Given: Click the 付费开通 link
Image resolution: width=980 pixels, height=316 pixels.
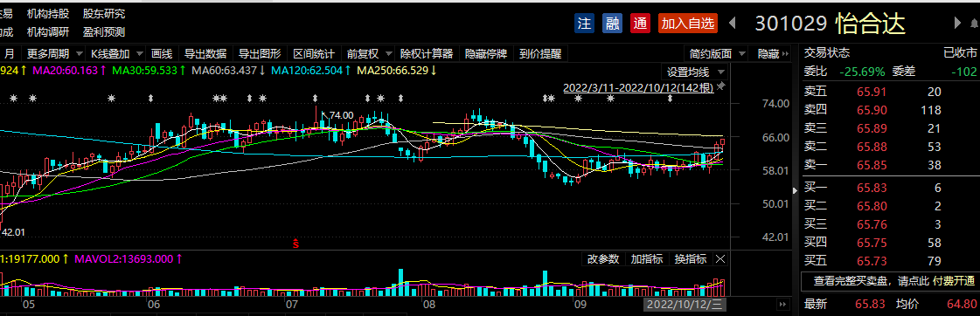Looking at the screenshot, I should pyautogui.click(x=954, y=281).
